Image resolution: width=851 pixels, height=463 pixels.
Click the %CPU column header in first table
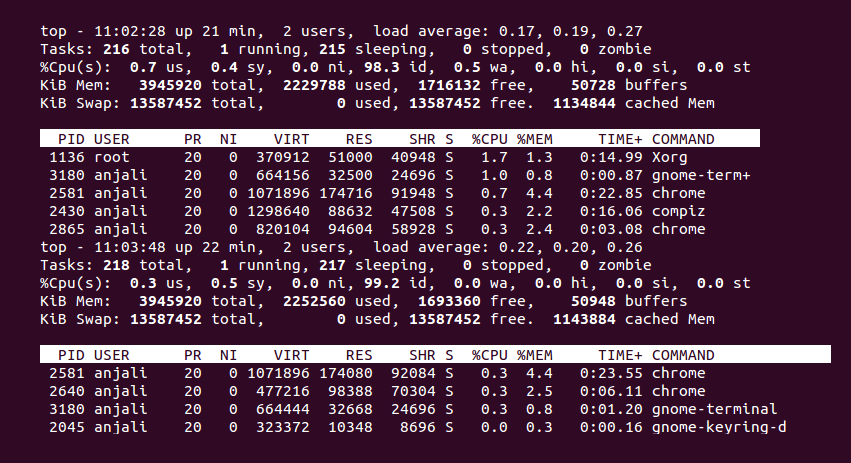pyautogui.click(x=491, y=139)
